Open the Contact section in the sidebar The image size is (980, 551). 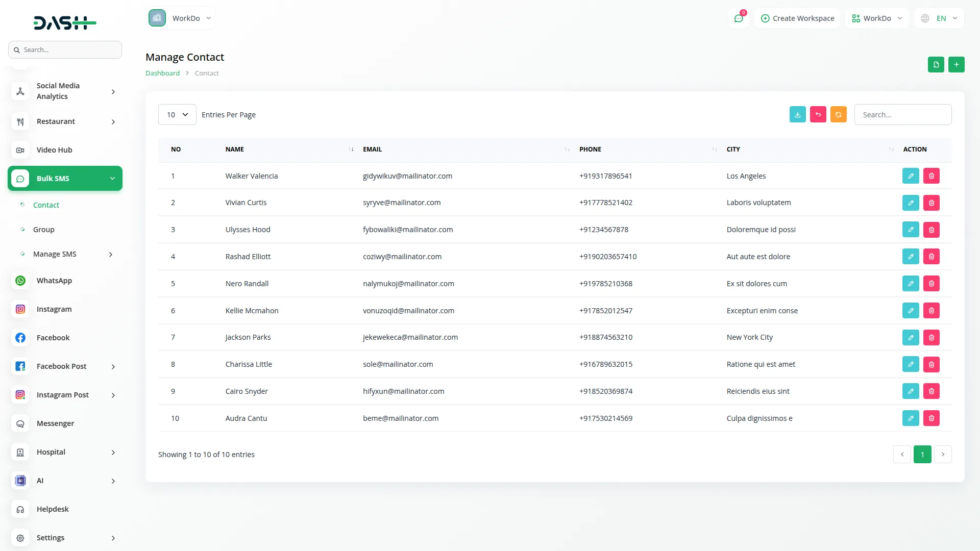tap(46, 205)
